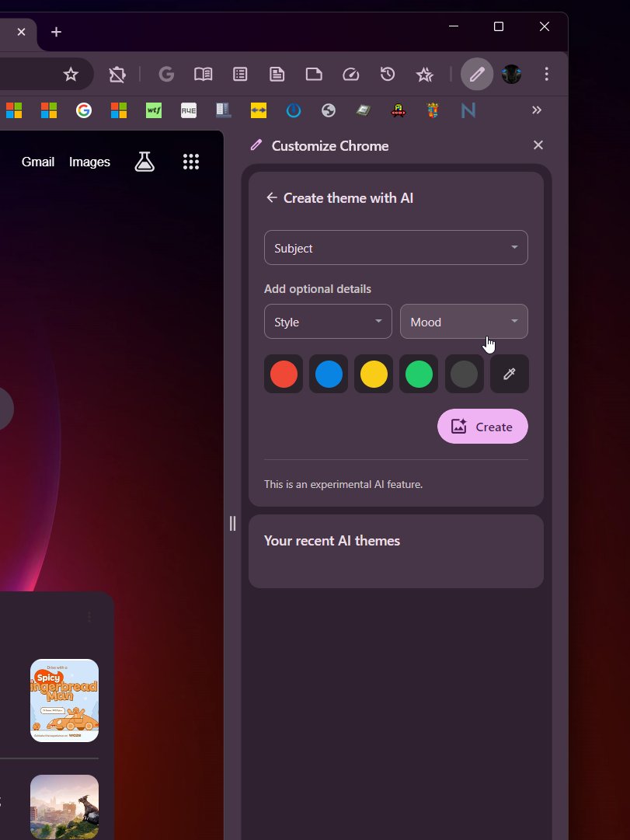Image resolution: width=630 pixels, height=840 pixels.
Task: Click the Create button
Action: [482, 427]
